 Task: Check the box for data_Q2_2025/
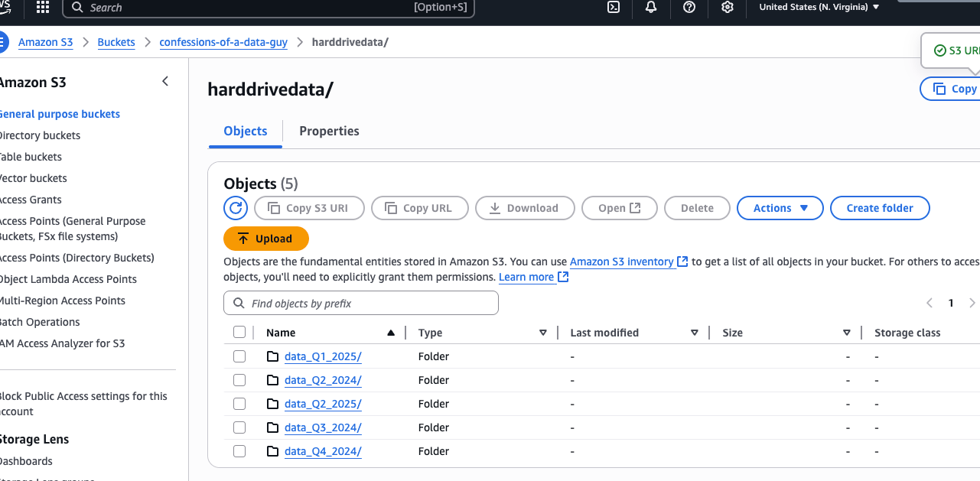(239, 404)
